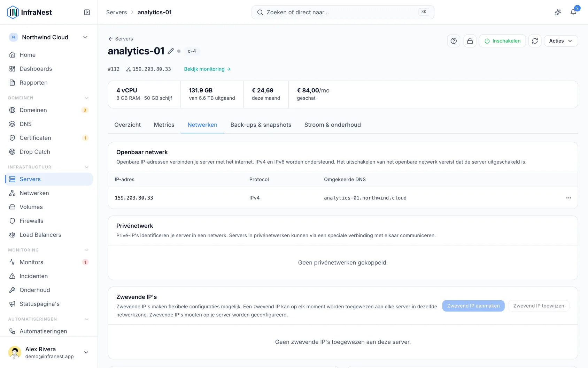
Task: Open Load Balancers in sidebar
Action: click(49, 235)
